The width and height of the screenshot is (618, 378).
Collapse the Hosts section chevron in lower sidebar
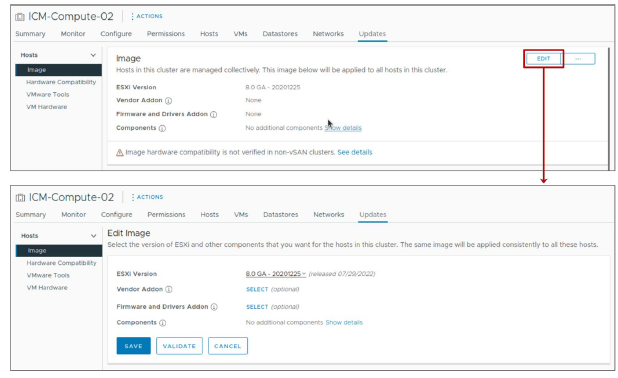(x=93, y=236)
